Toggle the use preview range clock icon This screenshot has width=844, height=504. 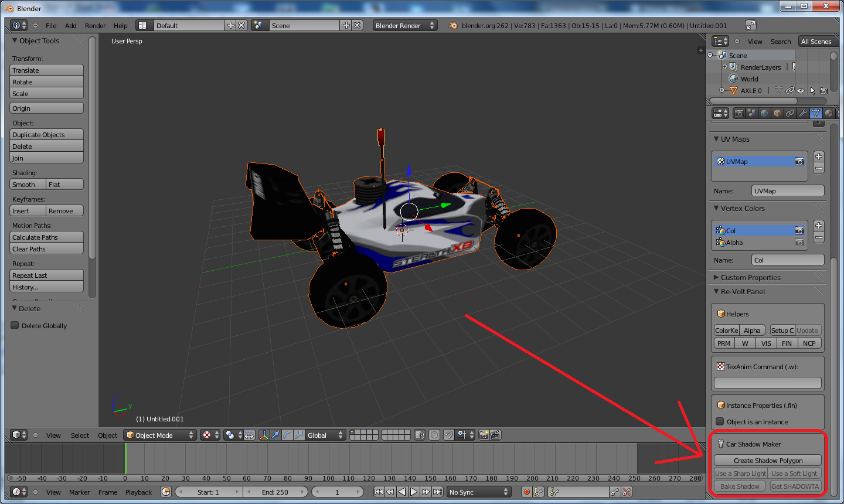pyautogui.click(x=166, y=492)
